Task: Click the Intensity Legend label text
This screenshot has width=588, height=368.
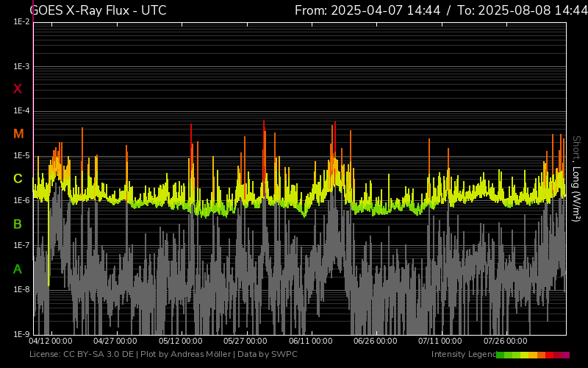Action: pyautogui.click(x=463, y=355)
